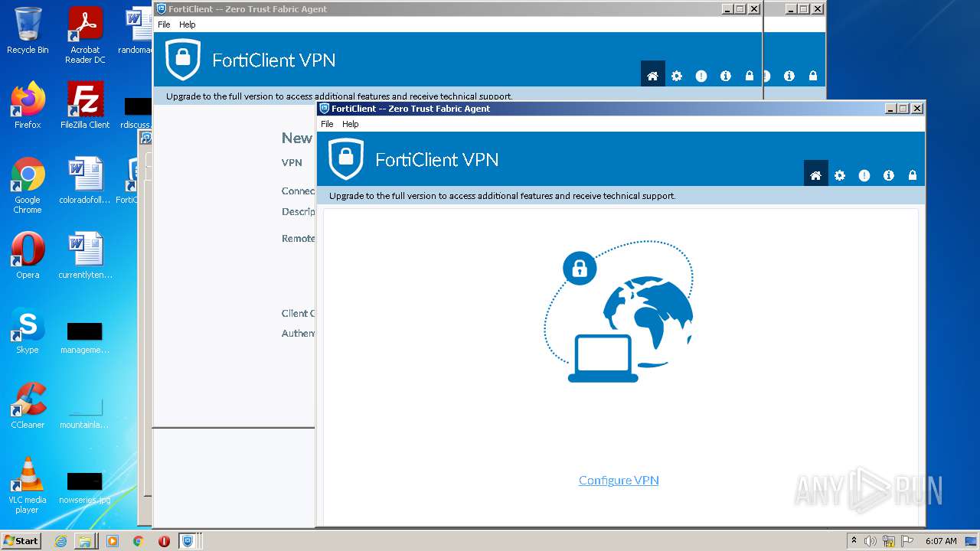
Task: Click 'VPN' label in background window form
Action: pyautogui.click(x=292, y=162)
